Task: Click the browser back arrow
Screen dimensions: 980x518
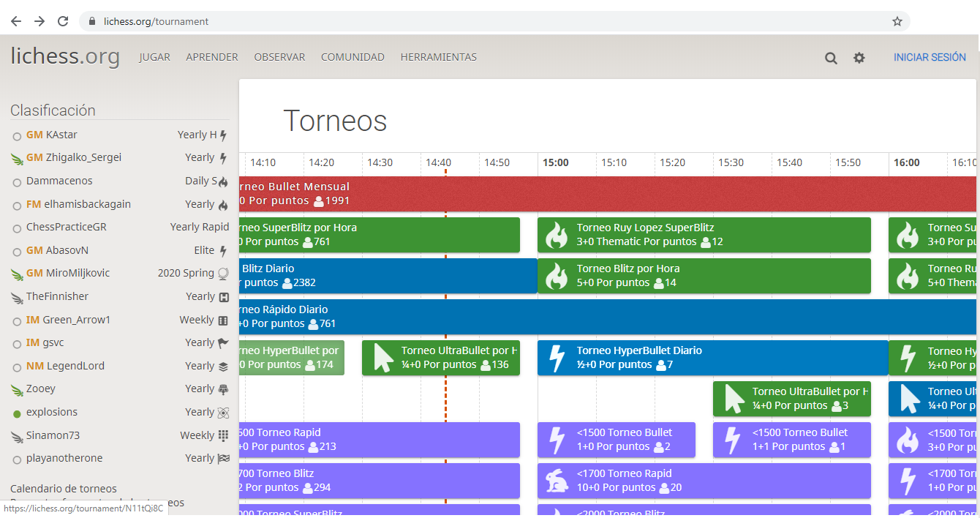Action: point(16,21)
